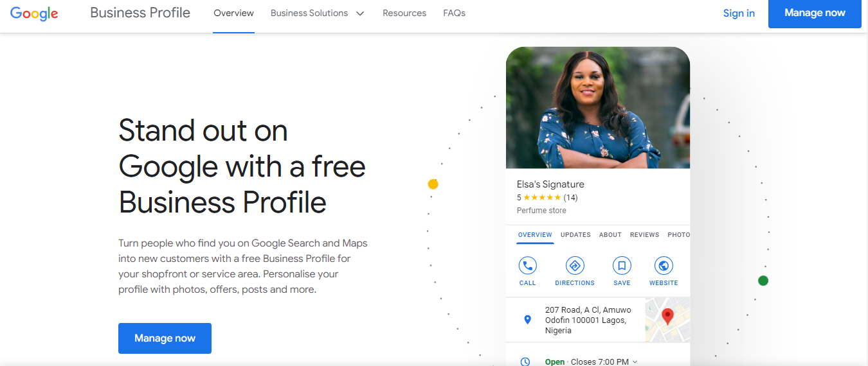Open the Resources menu item
The image size is (868, 366).
[x=404, y=13]
